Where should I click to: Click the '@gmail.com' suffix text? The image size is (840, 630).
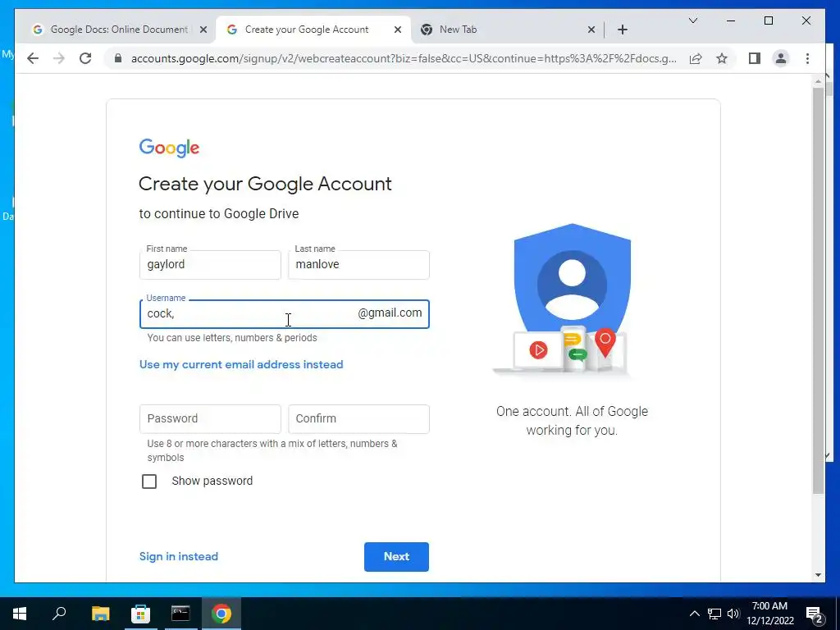coord(390,313)
